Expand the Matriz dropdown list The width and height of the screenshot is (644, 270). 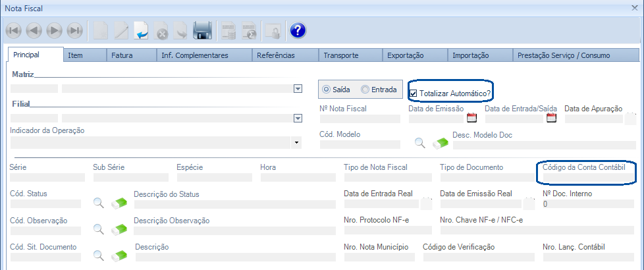tap(298, 89)
